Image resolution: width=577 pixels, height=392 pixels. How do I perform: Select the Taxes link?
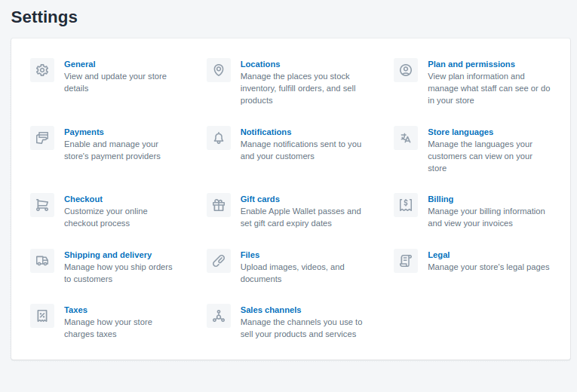pos(75,310)
